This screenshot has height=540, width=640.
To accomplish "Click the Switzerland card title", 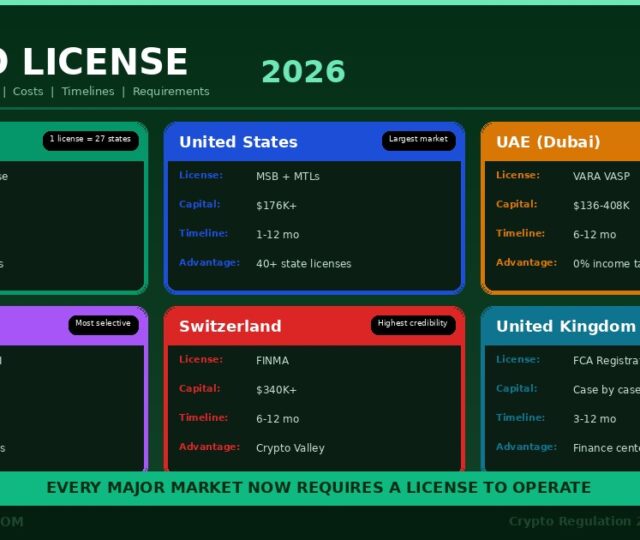I will coord(230,327).
